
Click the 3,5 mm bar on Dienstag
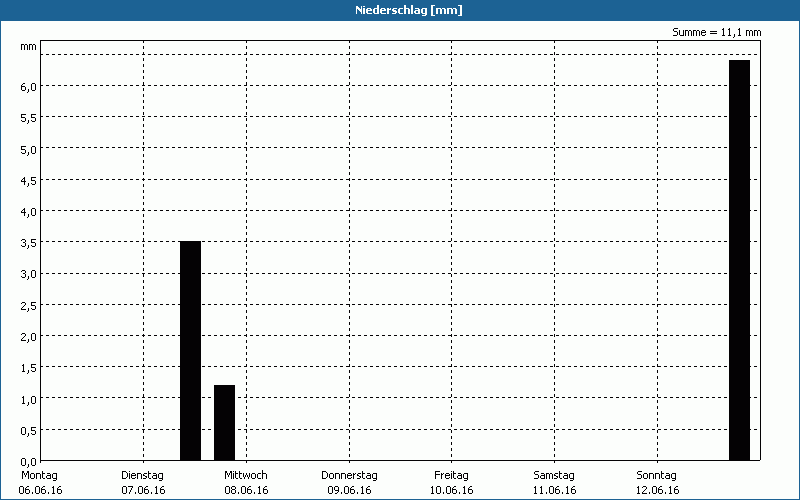tap(190, 351)
